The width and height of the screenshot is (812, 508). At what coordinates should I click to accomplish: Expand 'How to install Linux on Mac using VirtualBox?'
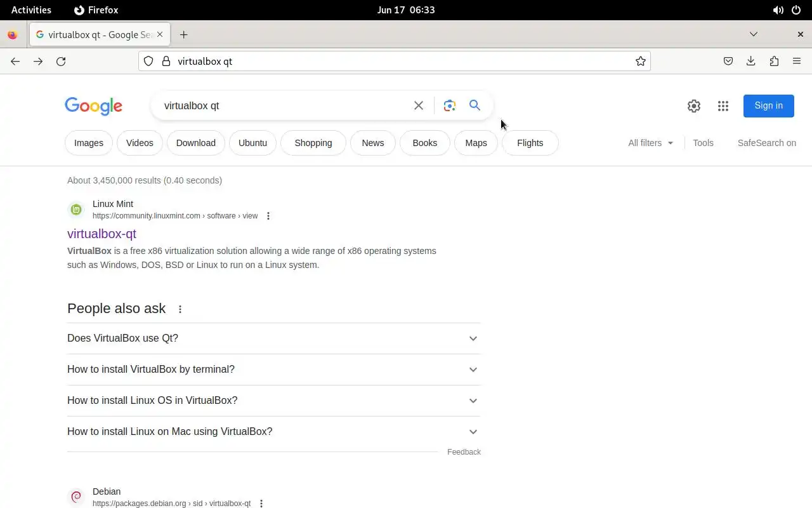coord(273,432)
